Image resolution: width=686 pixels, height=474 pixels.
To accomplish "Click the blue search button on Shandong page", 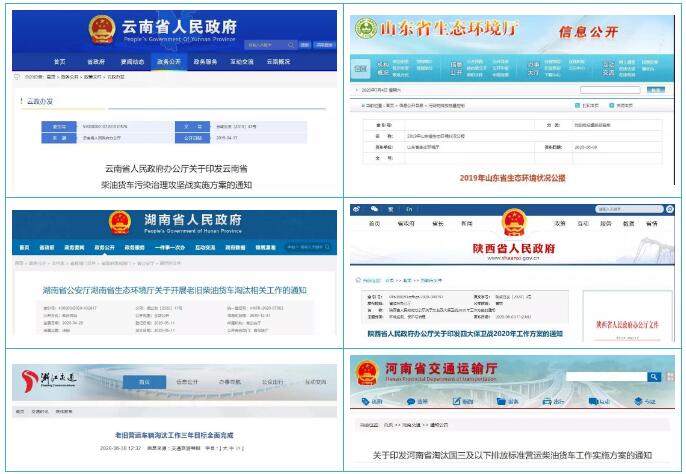I will coord(655,90).
